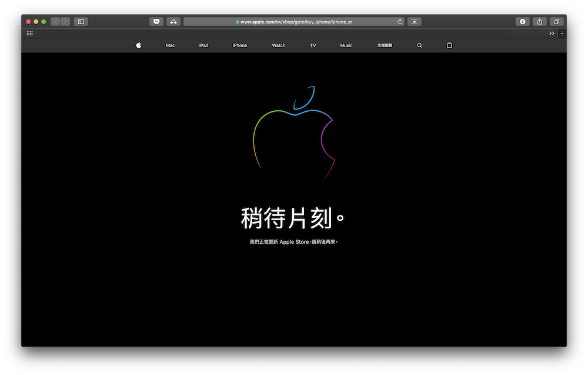Open the Mac navigation item

pyautogui.click(x=171, y=45)
